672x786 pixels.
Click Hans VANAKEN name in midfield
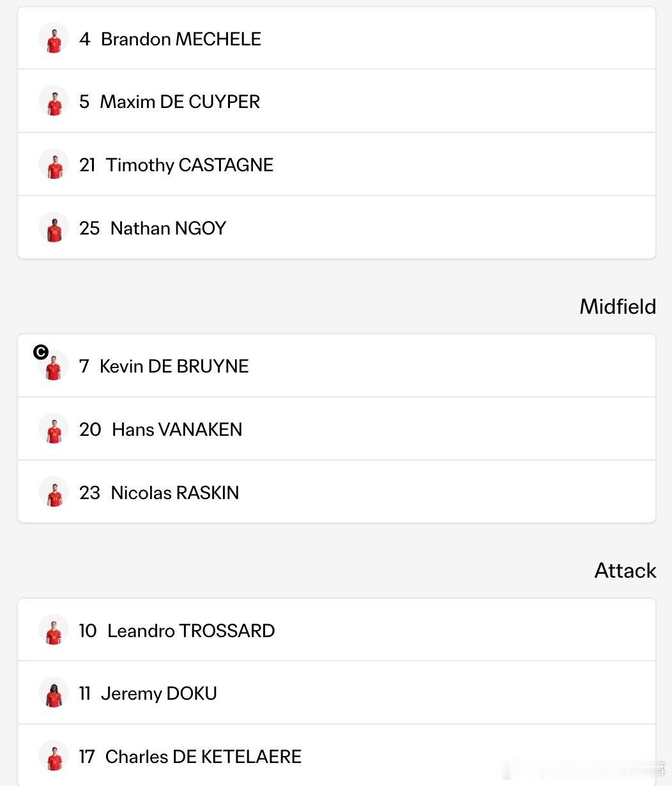(x=177, y=429)
